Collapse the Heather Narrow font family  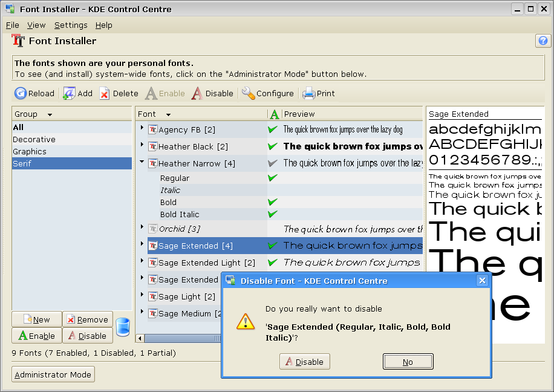coord(142,162)
